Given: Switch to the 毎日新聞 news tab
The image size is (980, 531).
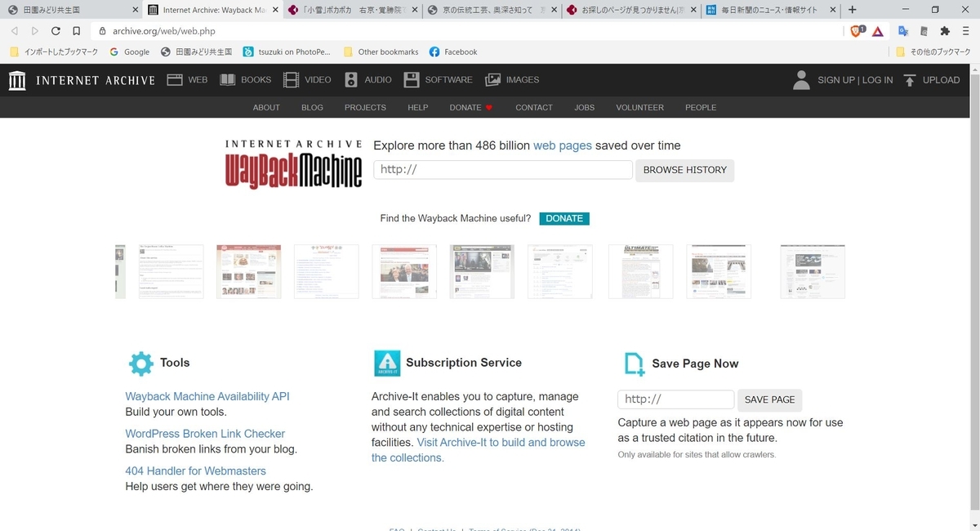Looking at the screenshot, I should [x=770, y=10].
